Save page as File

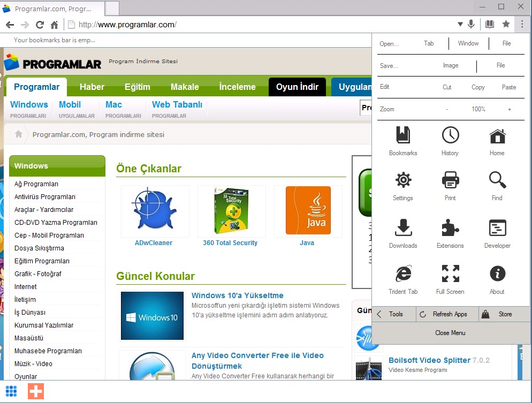(501, 65)
